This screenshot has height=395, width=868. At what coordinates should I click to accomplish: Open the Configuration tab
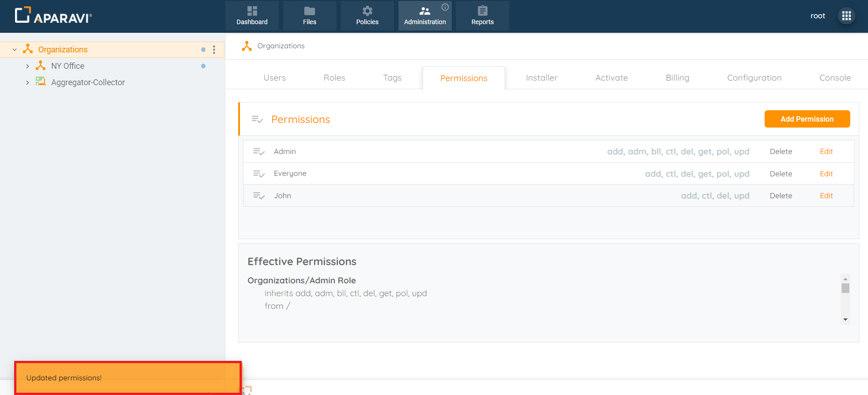754,78
